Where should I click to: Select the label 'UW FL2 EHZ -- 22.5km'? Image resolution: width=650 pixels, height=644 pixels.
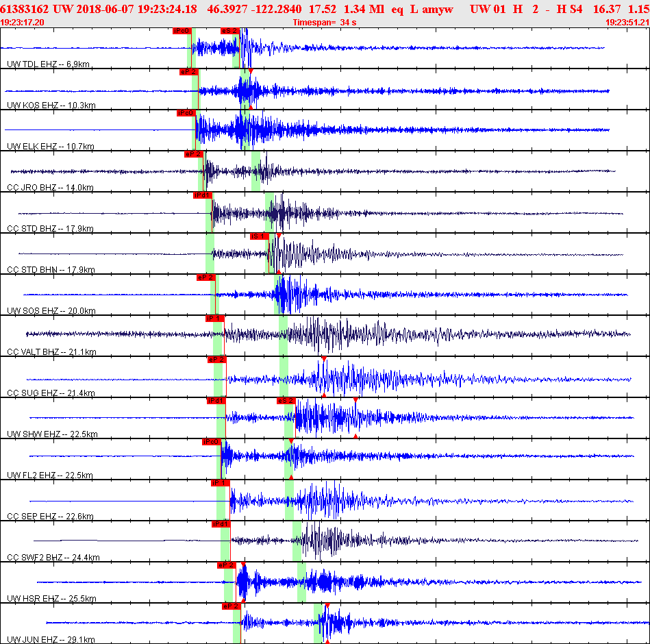50,475
